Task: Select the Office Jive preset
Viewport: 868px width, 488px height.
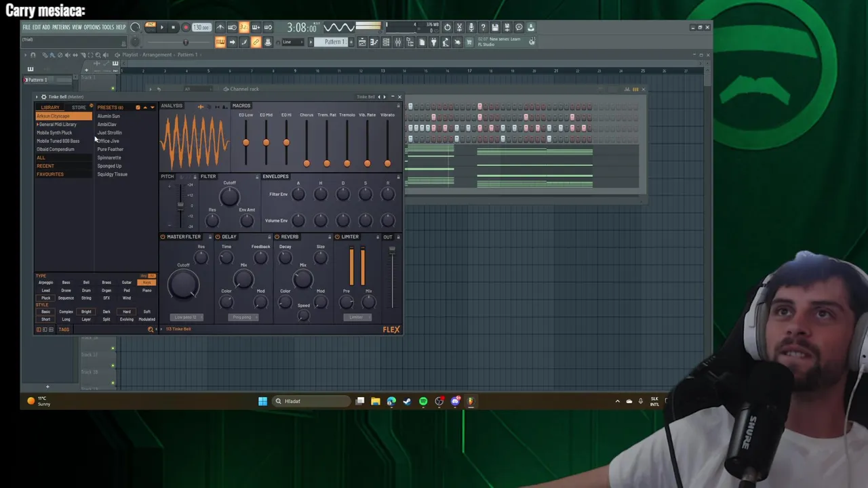Action: [x=108, y=141]
